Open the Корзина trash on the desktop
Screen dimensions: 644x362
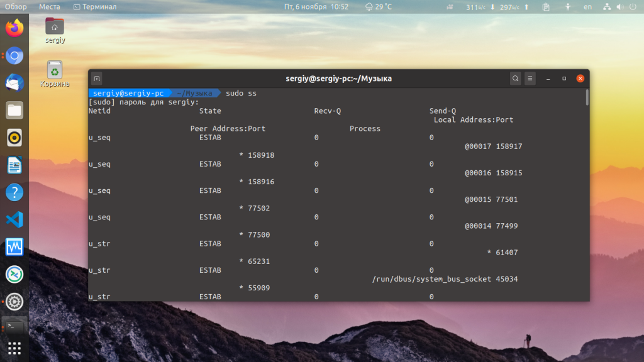[x=55, y=68]
